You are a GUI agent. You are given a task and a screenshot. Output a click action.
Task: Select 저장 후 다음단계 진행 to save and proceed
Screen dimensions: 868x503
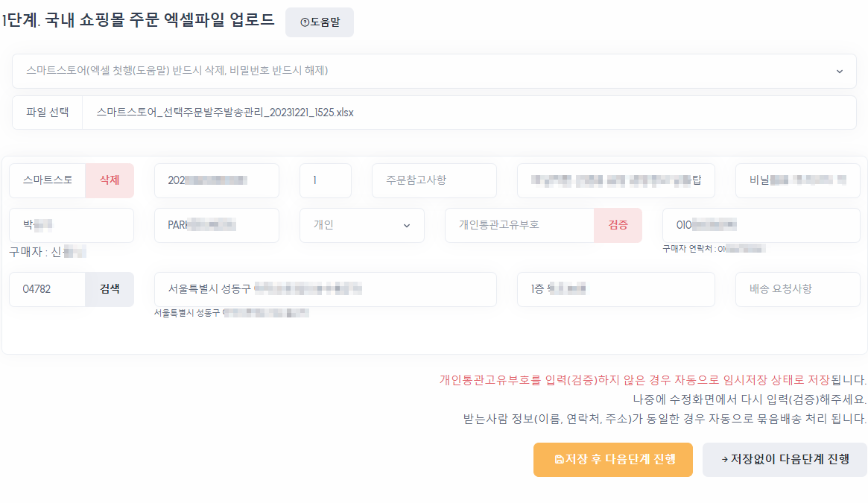(x=612, y=460)
